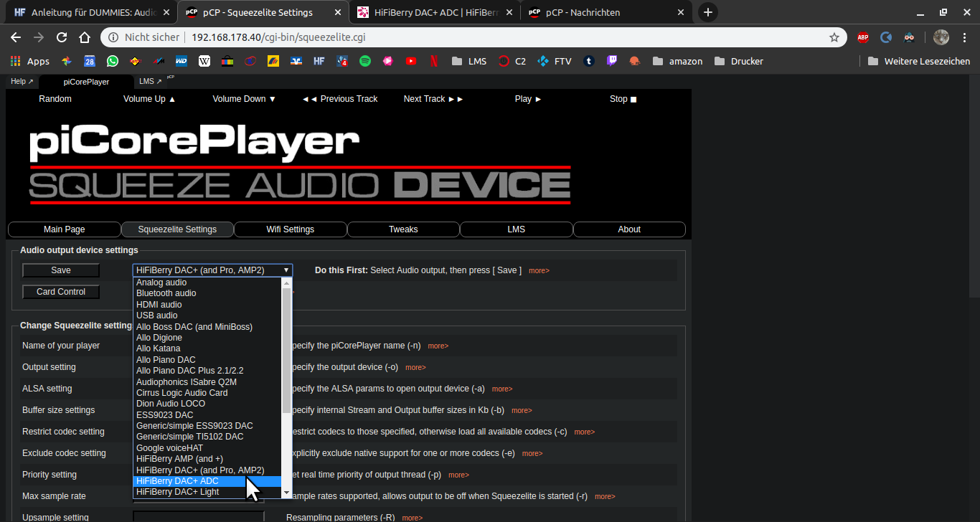
Task: Open the LMS navigation tab
Action: 517,229
